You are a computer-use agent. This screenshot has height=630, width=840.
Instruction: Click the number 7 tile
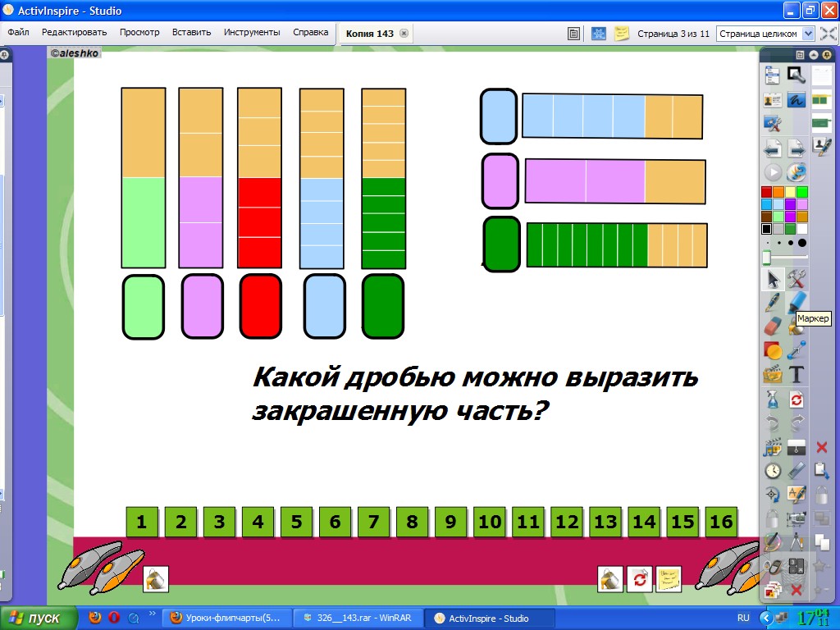pyautogui.click(x=373, y=522)
